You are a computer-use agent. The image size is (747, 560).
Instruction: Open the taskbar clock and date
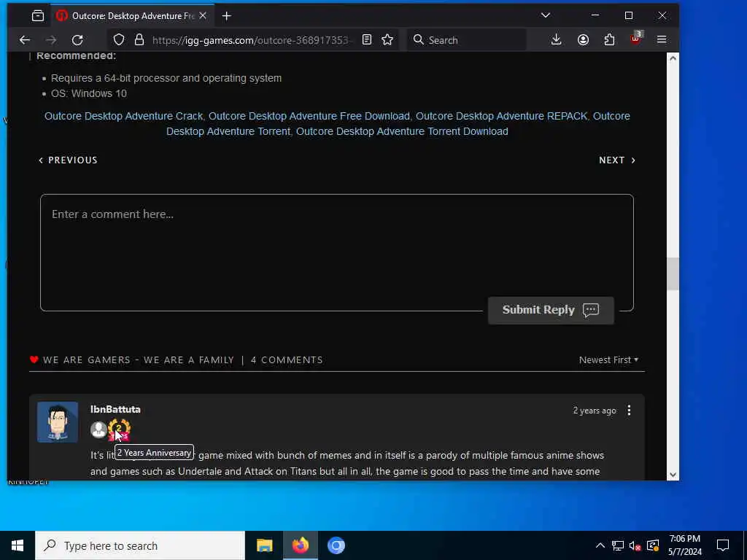pyautogui.click(x=684, y=545)
